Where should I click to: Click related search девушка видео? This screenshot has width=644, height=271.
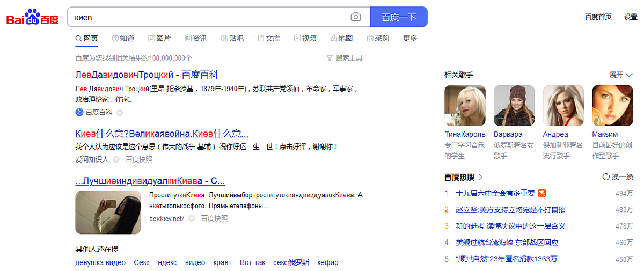coord(100,262)
